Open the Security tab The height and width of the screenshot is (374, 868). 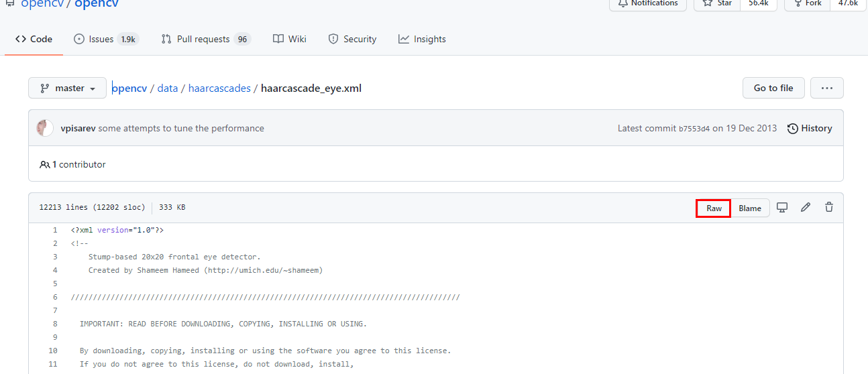point(352,39)
